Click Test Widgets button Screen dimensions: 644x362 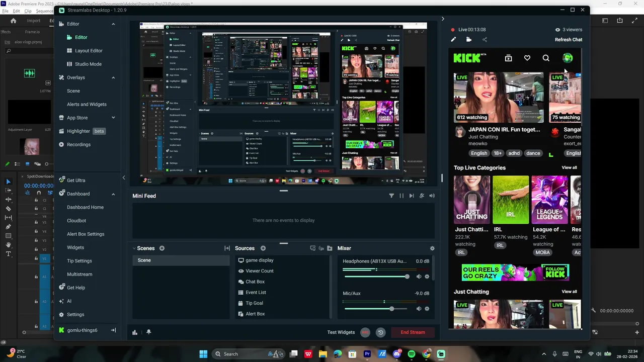341,332
